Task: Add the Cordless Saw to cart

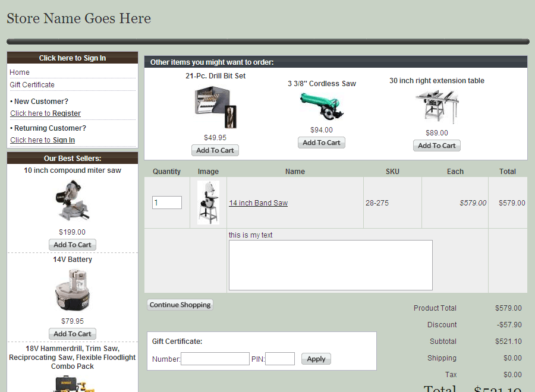Action: click(x=322, y=143)
